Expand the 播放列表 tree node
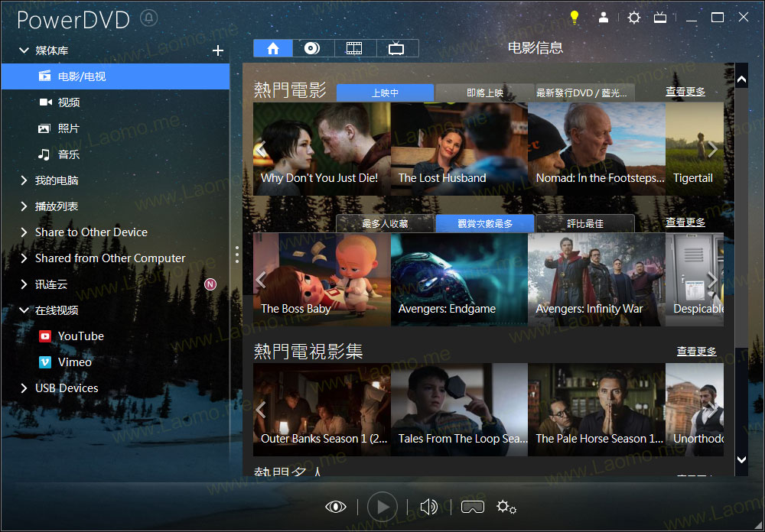Screen dimensions: 765x532 (x=24, y=206)
